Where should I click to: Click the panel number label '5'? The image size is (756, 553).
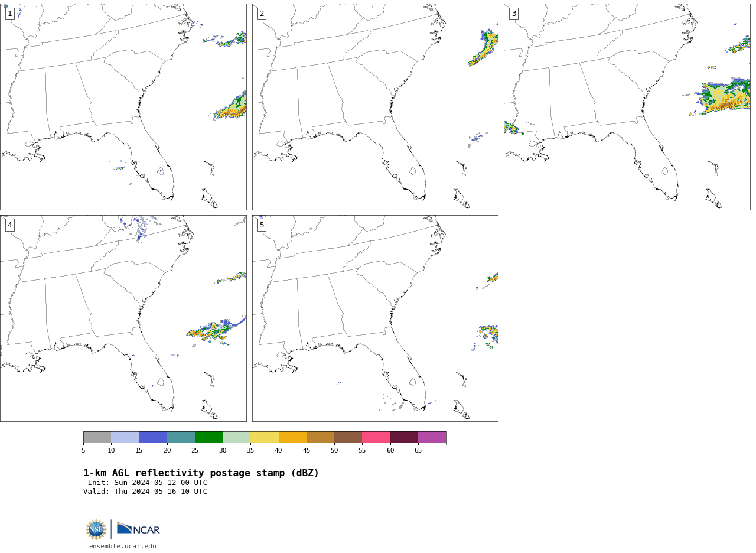click(262, 225)
